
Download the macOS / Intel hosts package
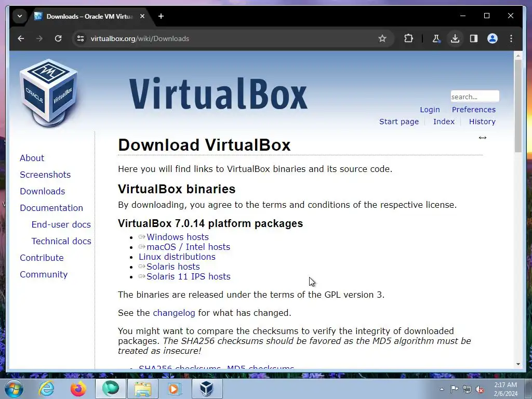(188, 247)
